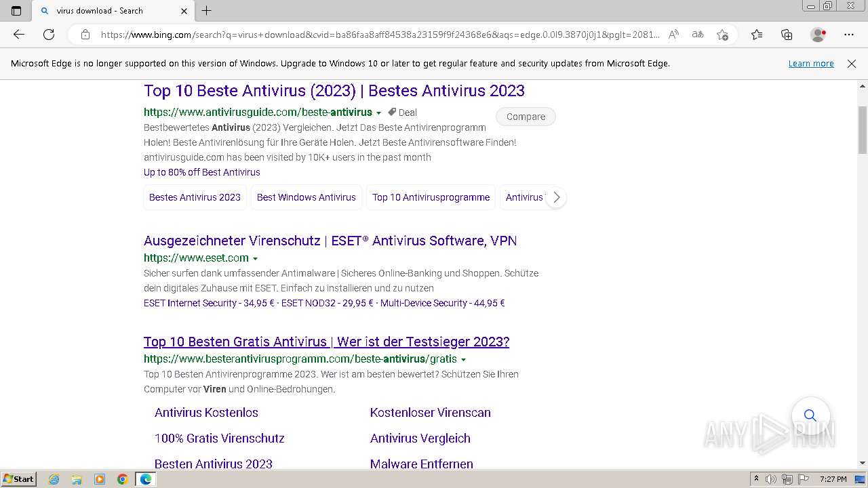Screen dimensions: 868x488
Task: Select the Top 10 Antivirusprogramme chip
Action: click(431, 197)
